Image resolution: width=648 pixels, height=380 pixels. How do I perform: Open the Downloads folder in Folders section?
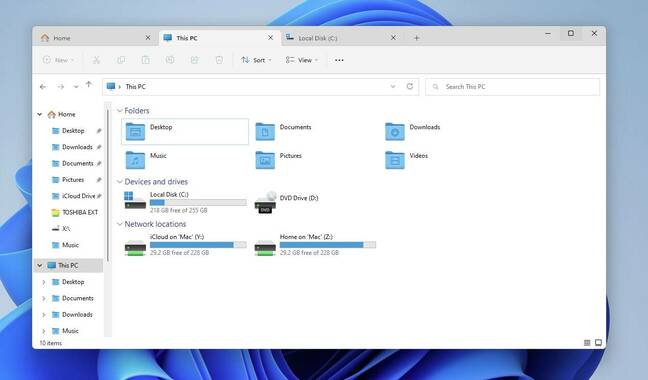point(413,132)
